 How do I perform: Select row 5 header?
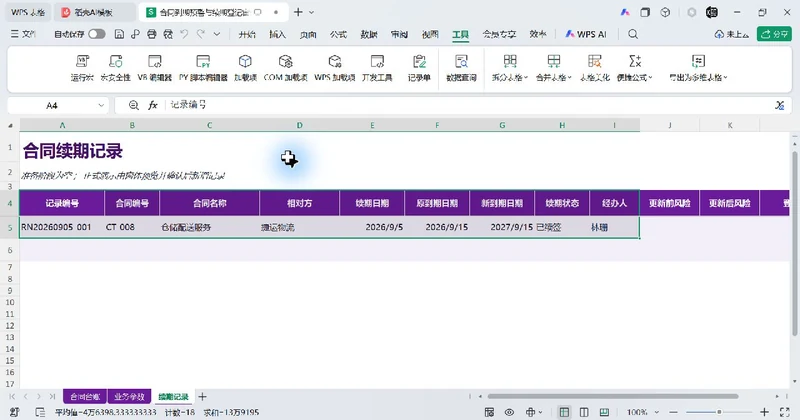tap(10, 228)
